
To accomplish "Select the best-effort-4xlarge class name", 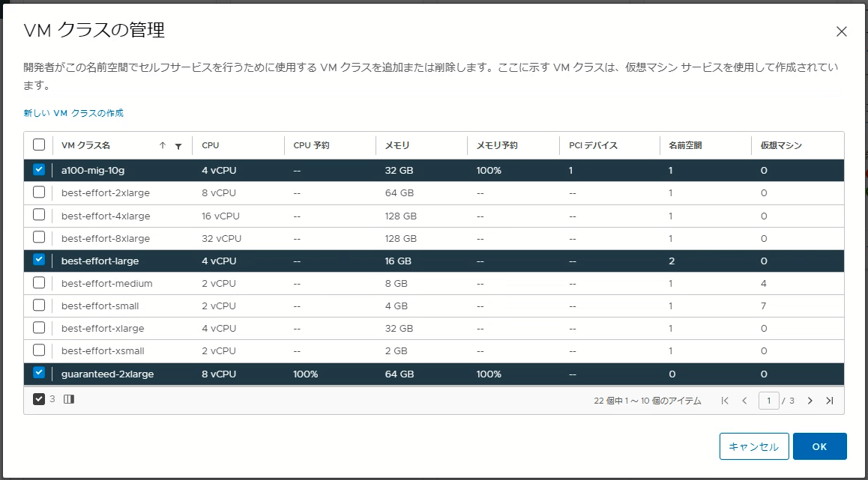I will tap(106, 216).
